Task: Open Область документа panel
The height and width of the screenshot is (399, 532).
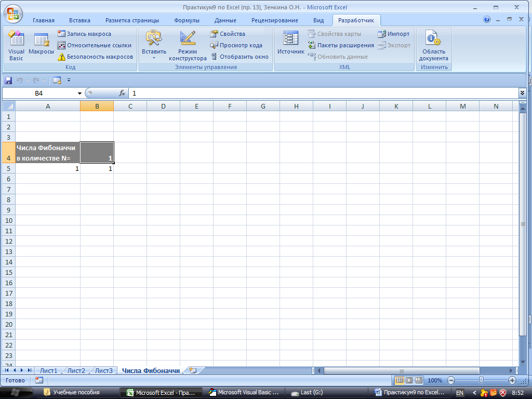Action: [434, 46]
